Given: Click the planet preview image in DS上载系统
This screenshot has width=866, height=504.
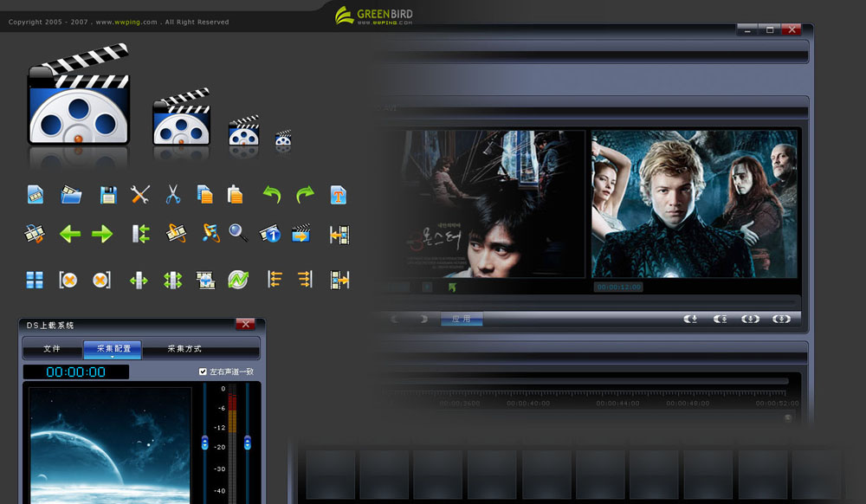Looking at the screenshot, I should click(111, 445).
